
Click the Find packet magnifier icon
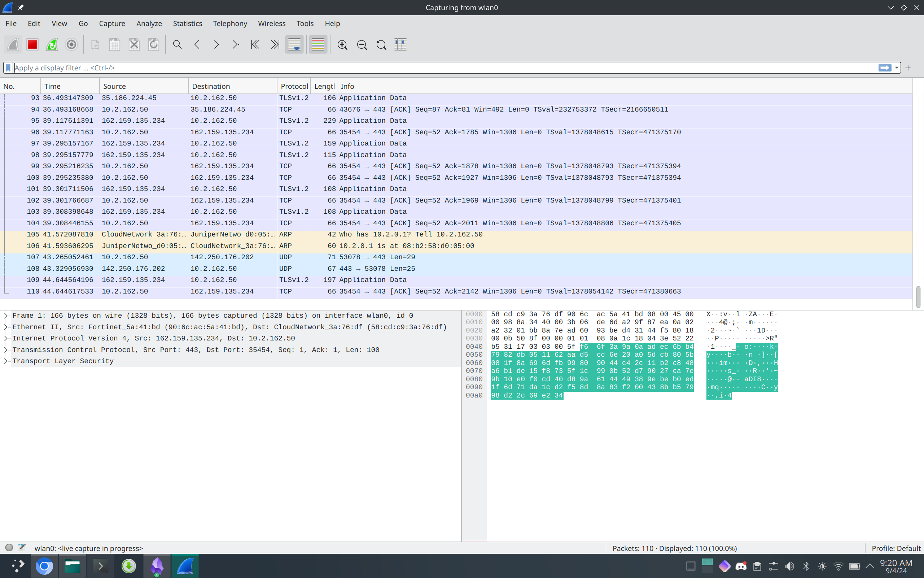177,45
